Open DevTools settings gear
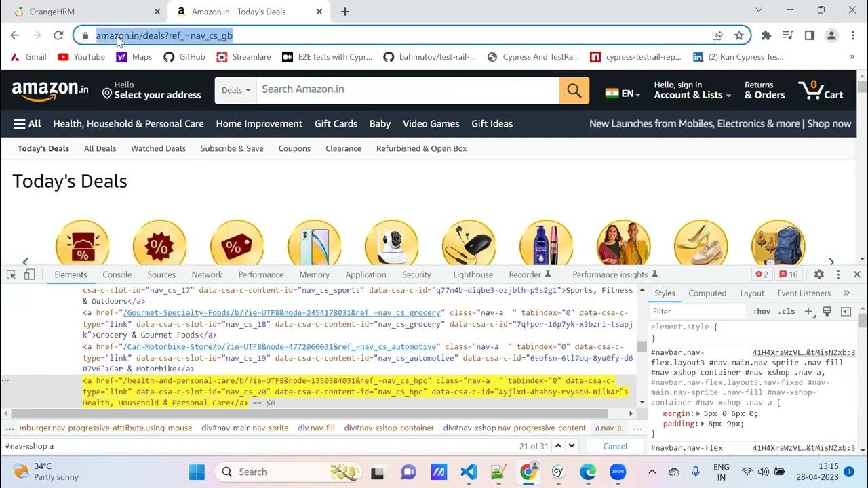This screenshot has height=488, width=868. tap(819, 274)
